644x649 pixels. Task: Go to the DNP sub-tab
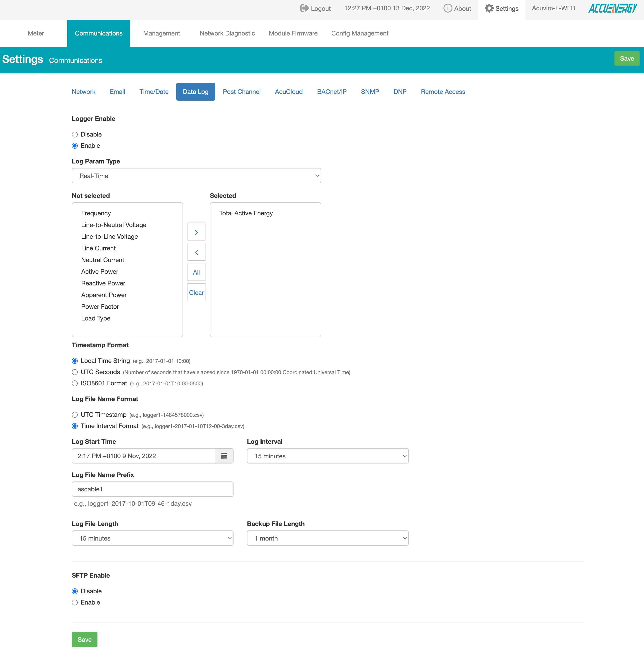[400, 92]
